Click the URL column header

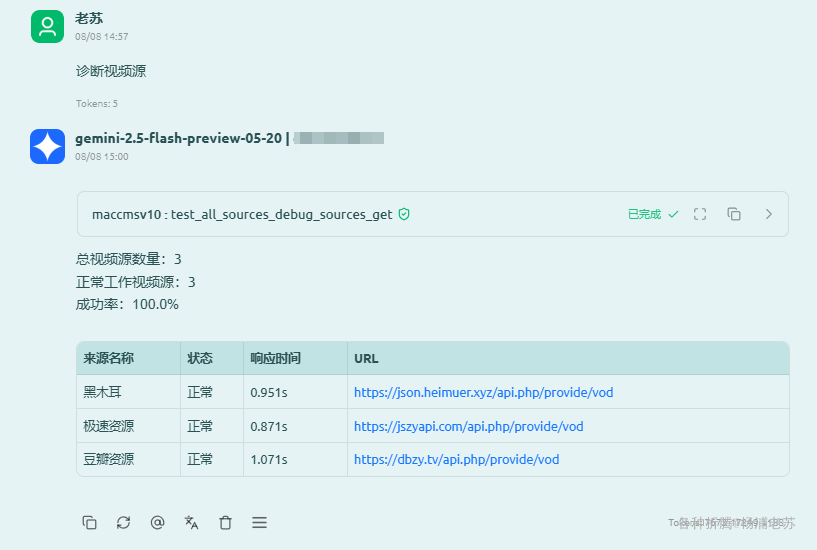[x=366, y=358]
